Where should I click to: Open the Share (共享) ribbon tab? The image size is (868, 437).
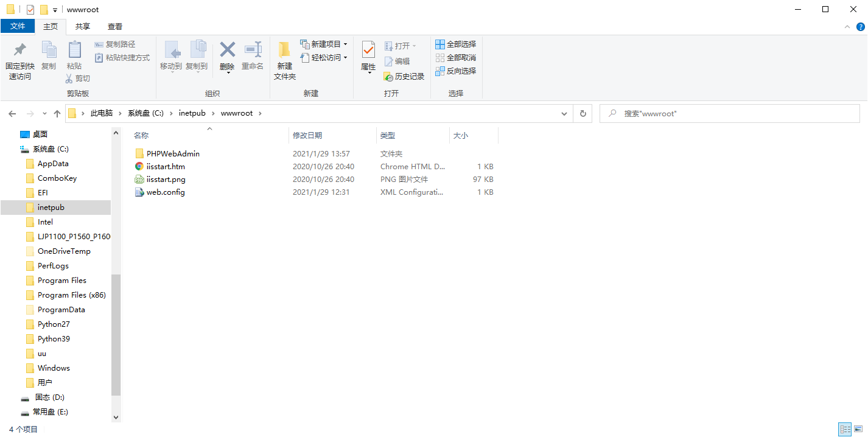pyautogui.click(x=83, y=27)
